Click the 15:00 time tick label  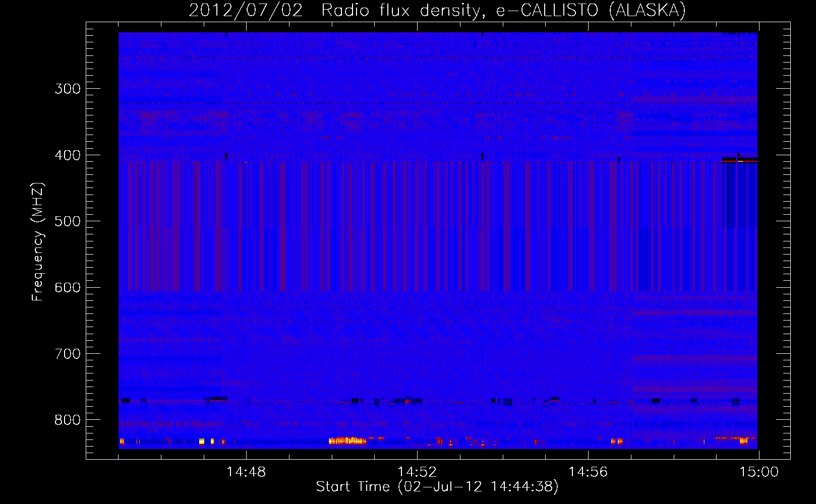click(x=759, y=472)
